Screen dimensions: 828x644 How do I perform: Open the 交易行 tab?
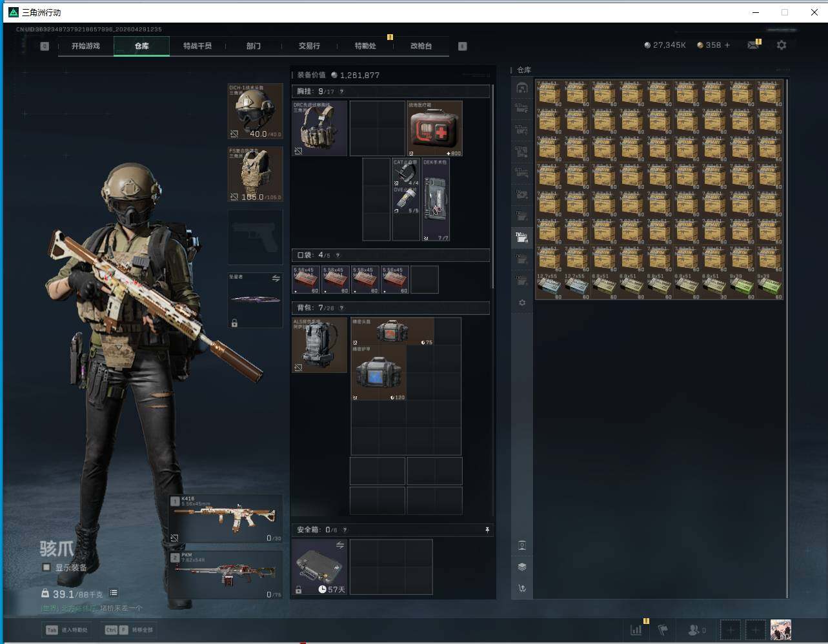(309, 46)
